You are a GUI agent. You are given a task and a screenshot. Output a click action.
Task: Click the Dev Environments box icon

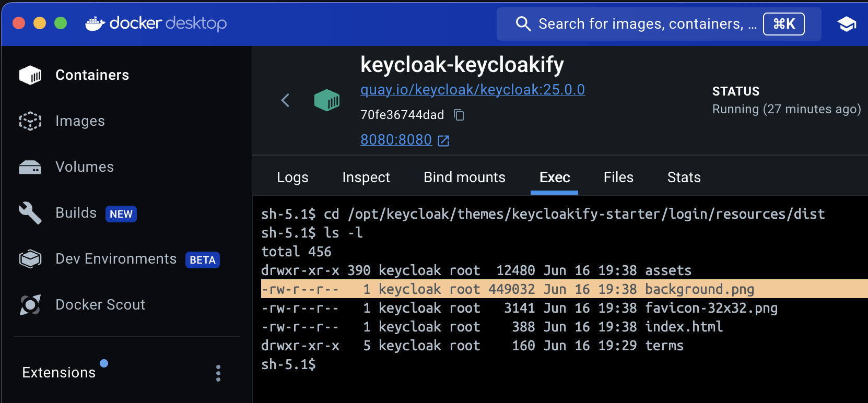tap(30, 259)
